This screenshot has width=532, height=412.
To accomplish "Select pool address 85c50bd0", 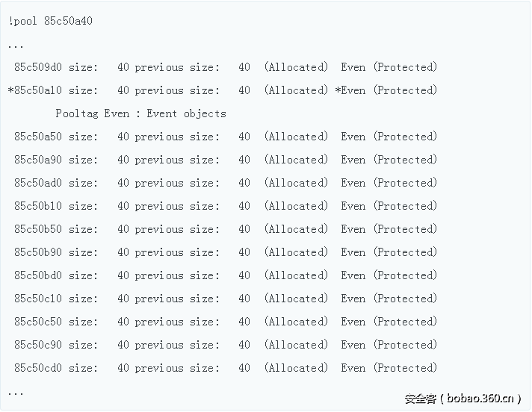I will coord(37,275).
